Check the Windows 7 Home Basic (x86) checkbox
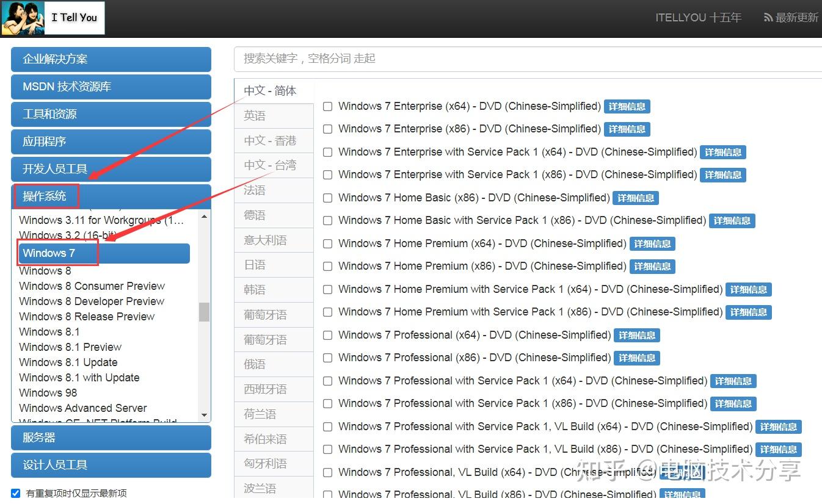The width and height of the screenshot is (822, 504). tap(327, 198)
